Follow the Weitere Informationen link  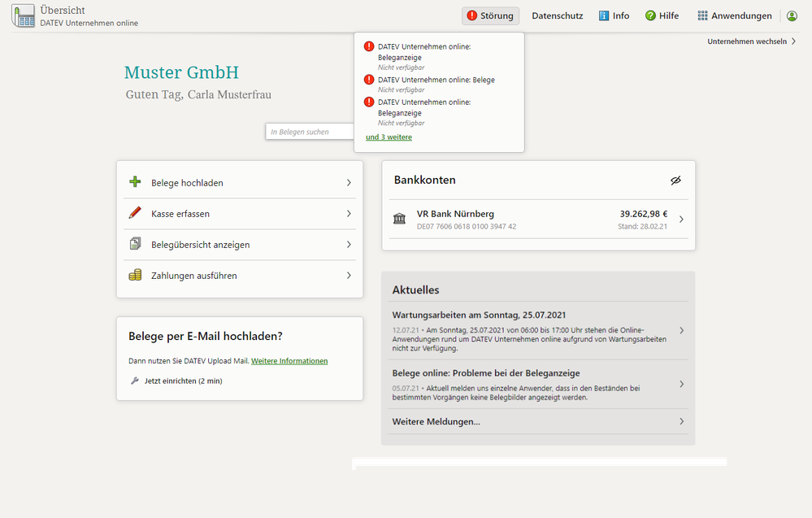pos(289,361)
